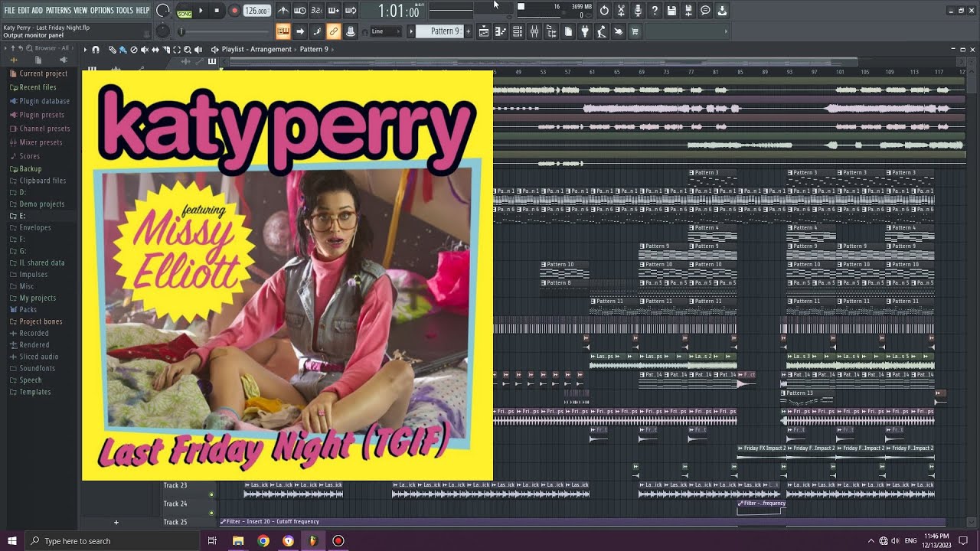The height and width of the screenshot is (551, 980).
Task: Click the one-click recording microphone icon
Action: pos(638,11)
